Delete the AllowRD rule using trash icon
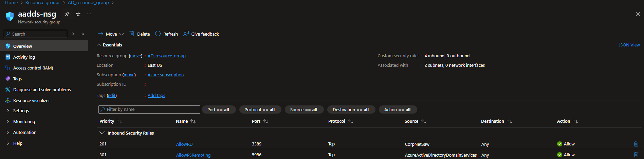 coord(636,144)
